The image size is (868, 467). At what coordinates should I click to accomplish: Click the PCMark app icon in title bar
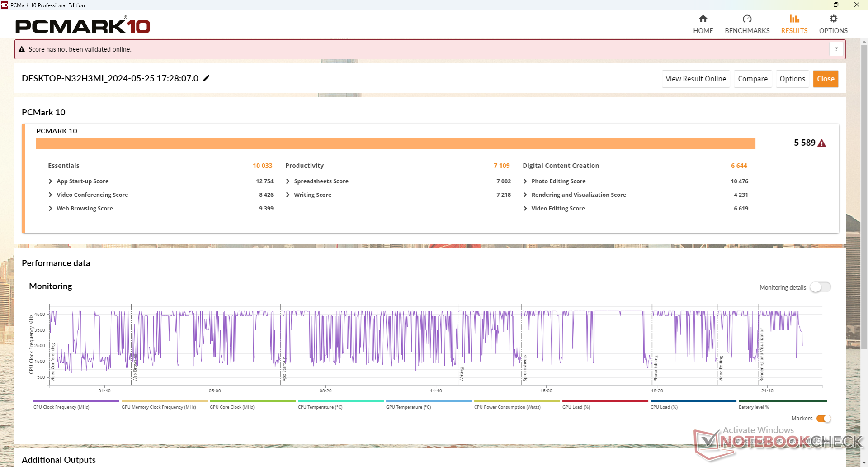tap(5, 5)
